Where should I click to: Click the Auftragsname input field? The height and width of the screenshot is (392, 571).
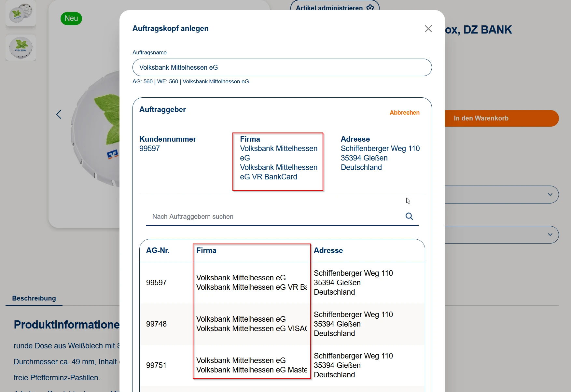(282, 67)
